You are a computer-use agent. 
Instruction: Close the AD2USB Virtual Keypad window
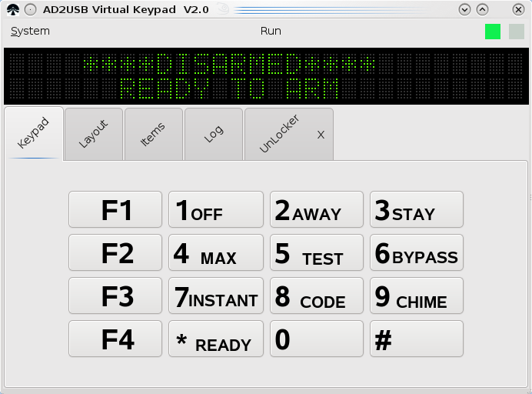(x=518, y=9)
